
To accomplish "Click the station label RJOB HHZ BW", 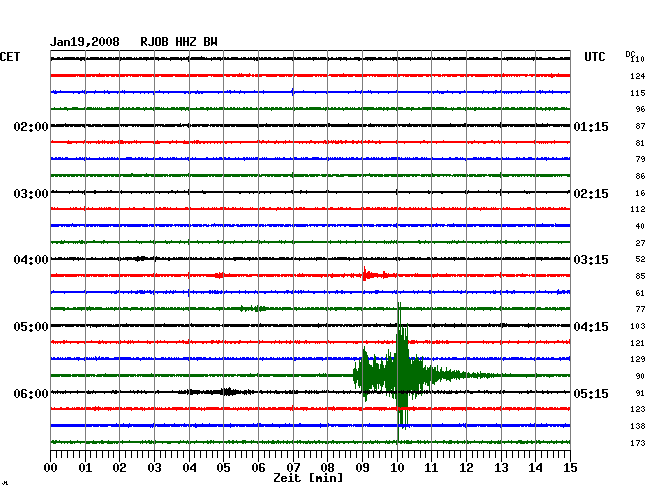I will click(179, 42).
